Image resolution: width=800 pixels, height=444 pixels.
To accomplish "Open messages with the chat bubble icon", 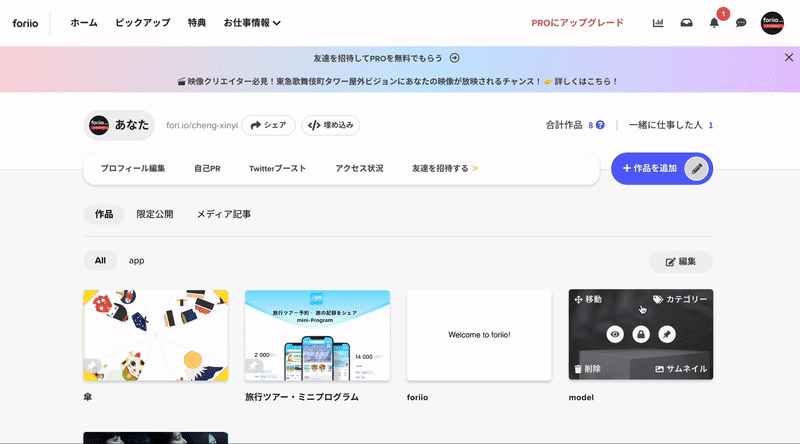I will tap(741, 23).
